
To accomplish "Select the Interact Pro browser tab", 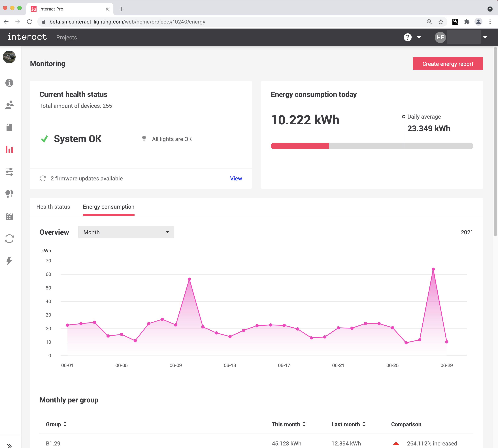I will point(70,9).
